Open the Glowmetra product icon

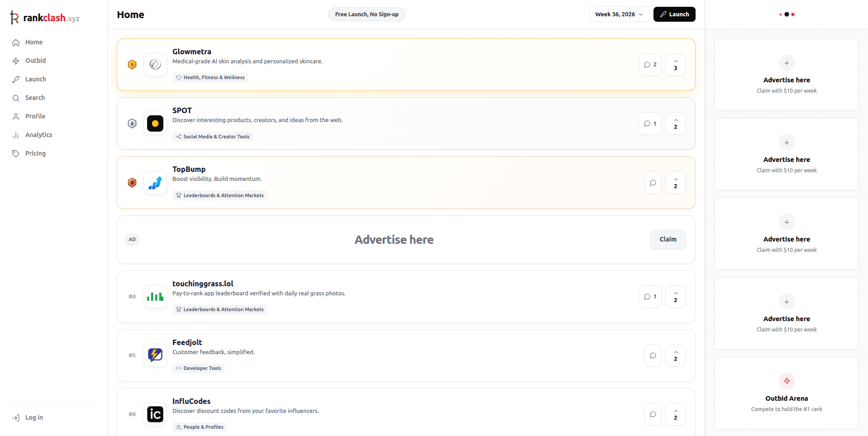(155, 65)
